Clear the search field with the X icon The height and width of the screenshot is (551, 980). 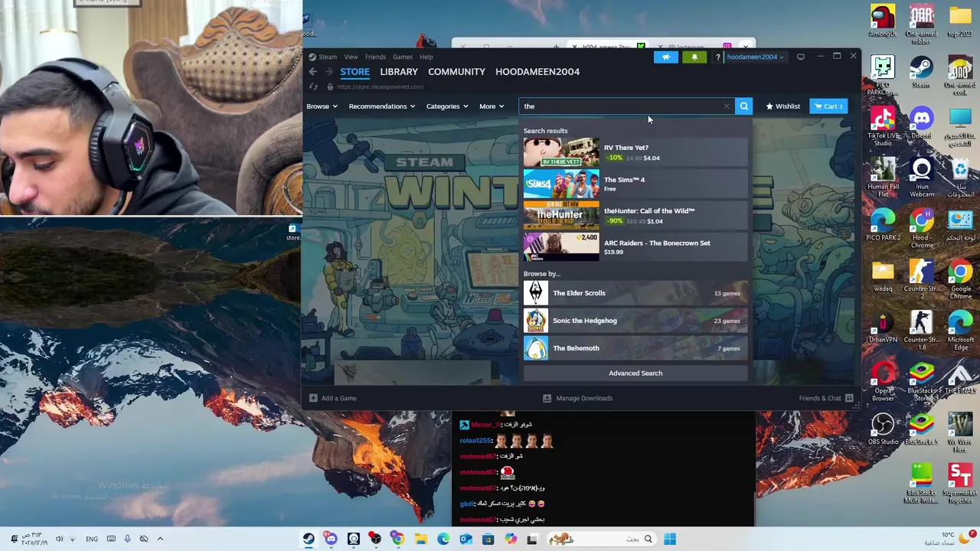[727, 106]
